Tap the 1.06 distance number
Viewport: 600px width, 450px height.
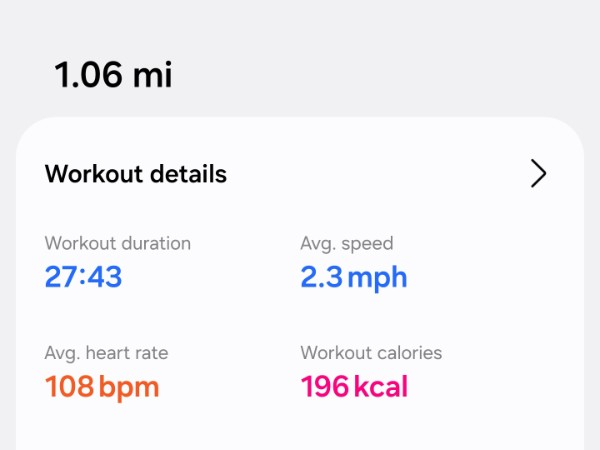point(88,75)
